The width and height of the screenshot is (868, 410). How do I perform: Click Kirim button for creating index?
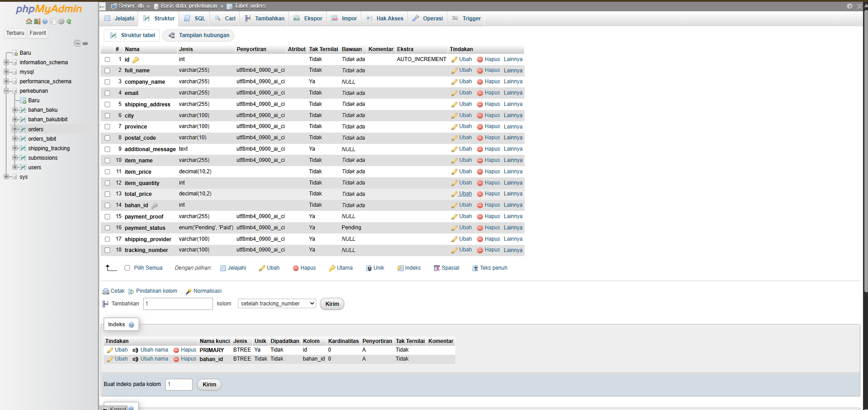pos(209,385)
